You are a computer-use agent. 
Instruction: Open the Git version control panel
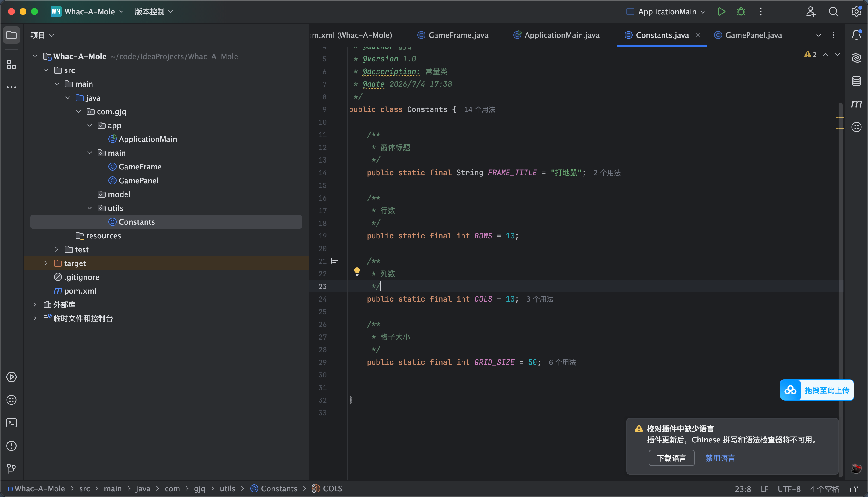[x=11, y=469]
